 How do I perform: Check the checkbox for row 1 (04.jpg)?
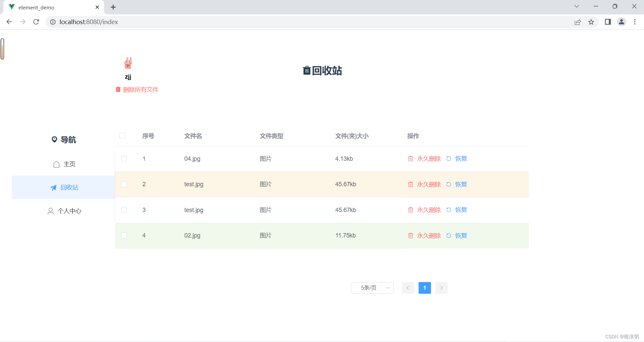click(124, 158)
